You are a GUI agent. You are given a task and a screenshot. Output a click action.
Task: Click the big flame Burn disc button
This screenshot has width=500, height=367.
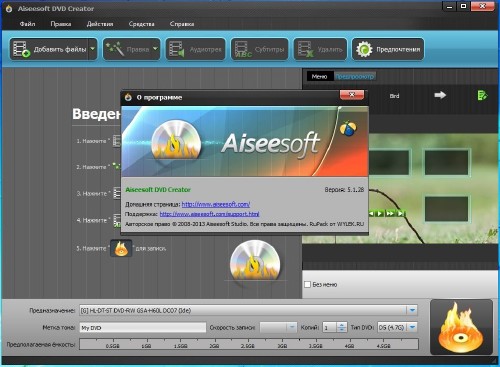point(461,327)
